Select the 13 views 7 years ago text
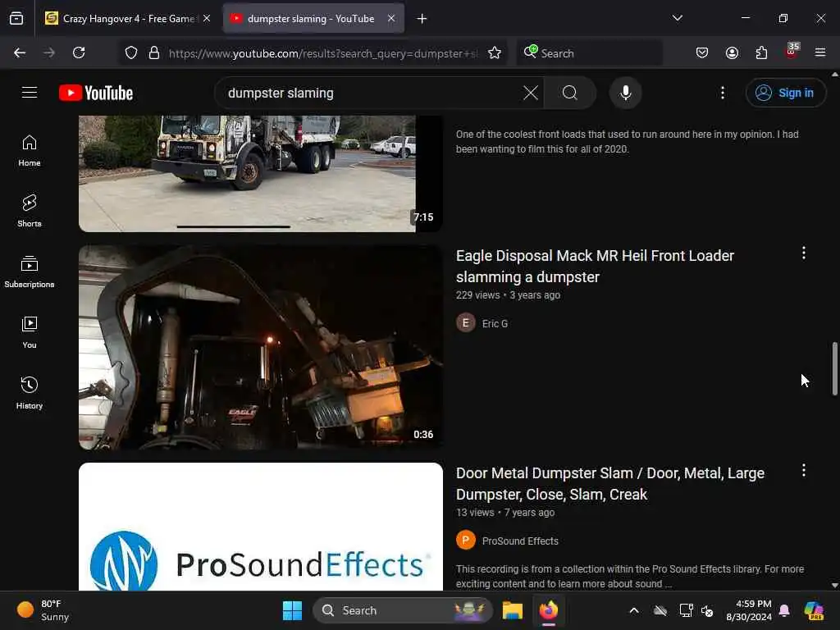The height and width of the screenshot is (630, 840). pos(505,513)
